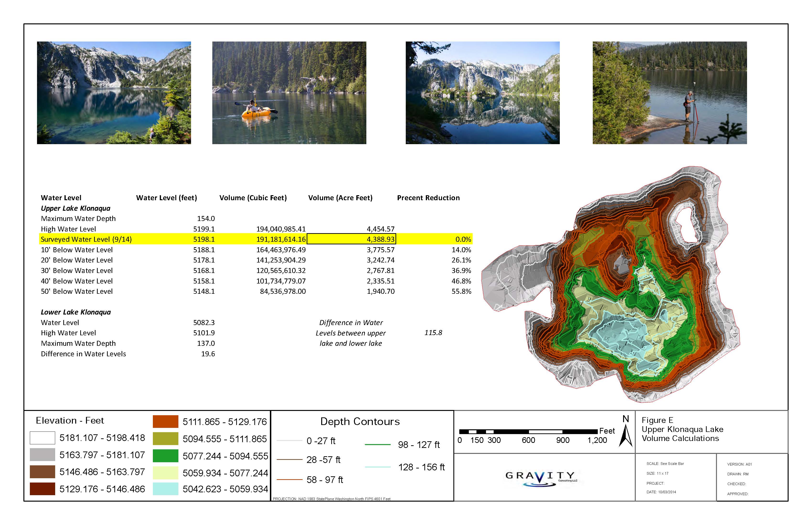Click the orange 5111.865 - 5129.176 swatch

pos(166,421)
